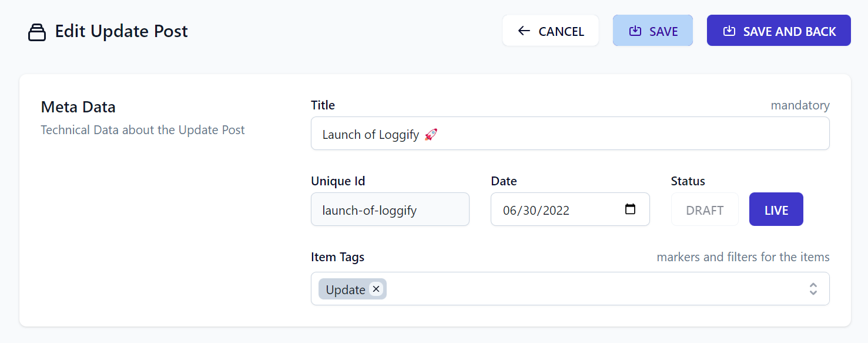
Task: Open the Item Tags selection field
Action: click(570, 289)
